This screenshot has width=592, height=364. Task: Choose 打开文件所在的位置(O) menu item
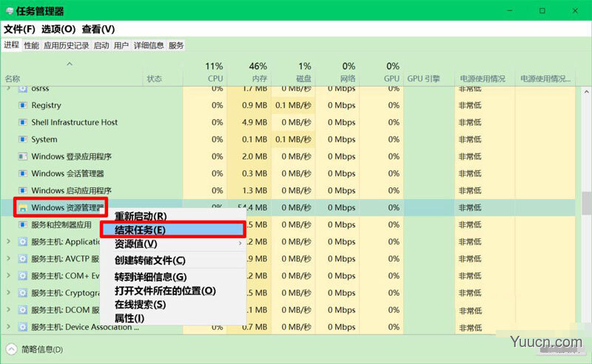165,291
